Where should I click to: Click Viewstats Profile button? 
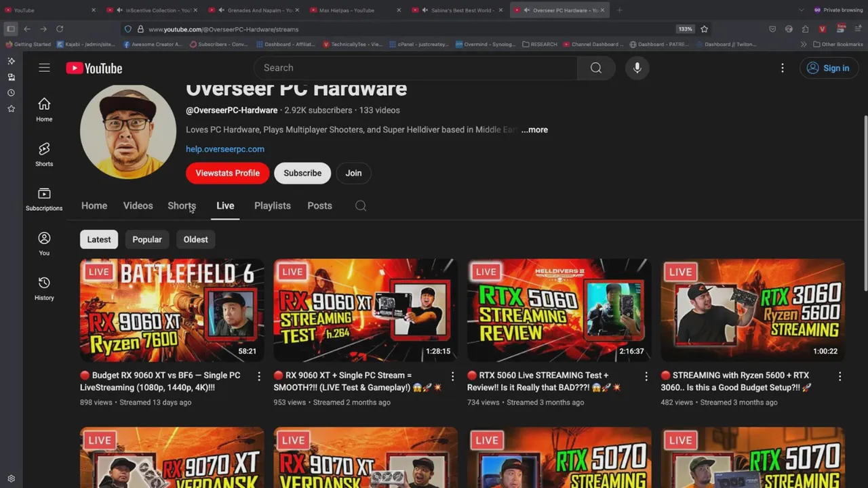pos(227,173)
